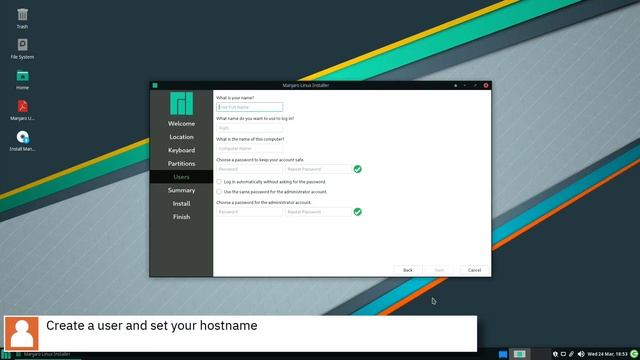
Task: Click the 'What is your name?' label
Action: [x=235, y=98]
